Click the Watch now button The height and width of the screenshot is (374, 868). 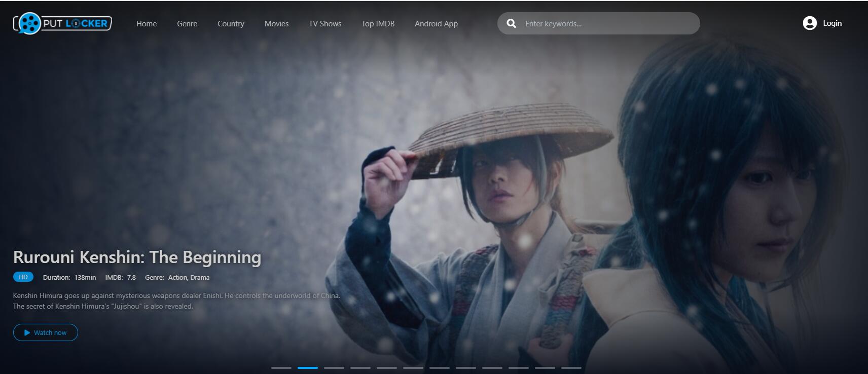46,332
